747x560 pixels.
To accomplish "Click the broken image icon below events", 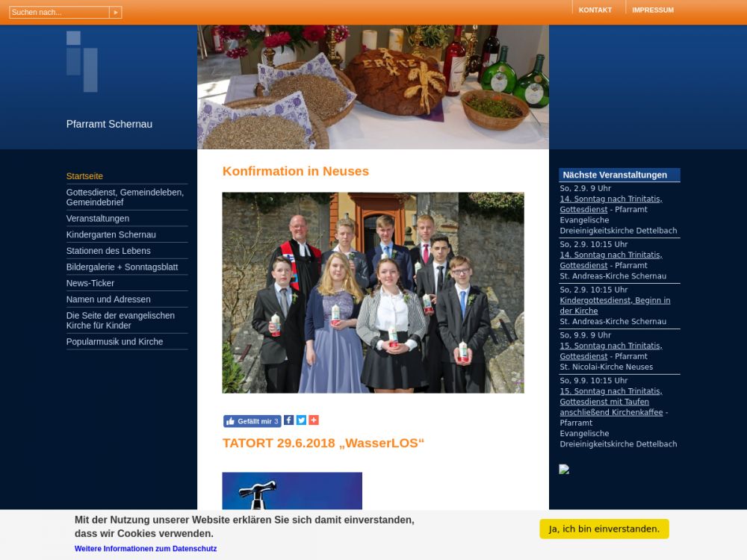I will tap(564, 470).
